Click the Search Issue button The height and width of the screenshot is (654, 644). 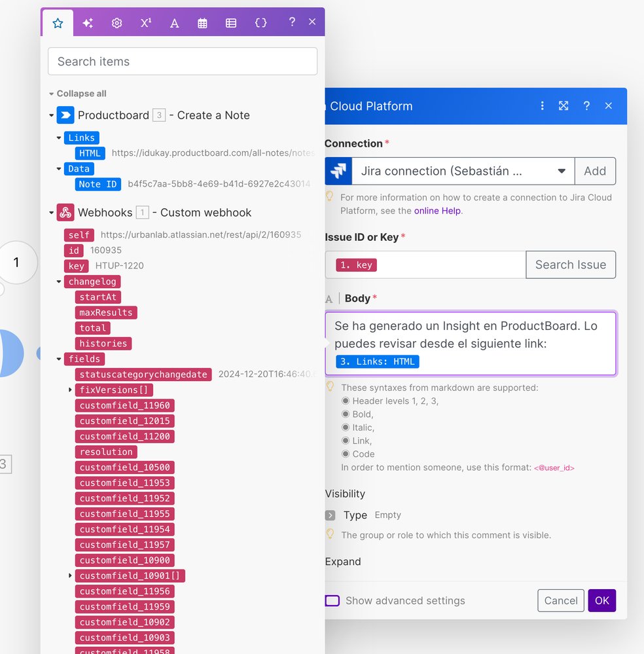(571, 264)
